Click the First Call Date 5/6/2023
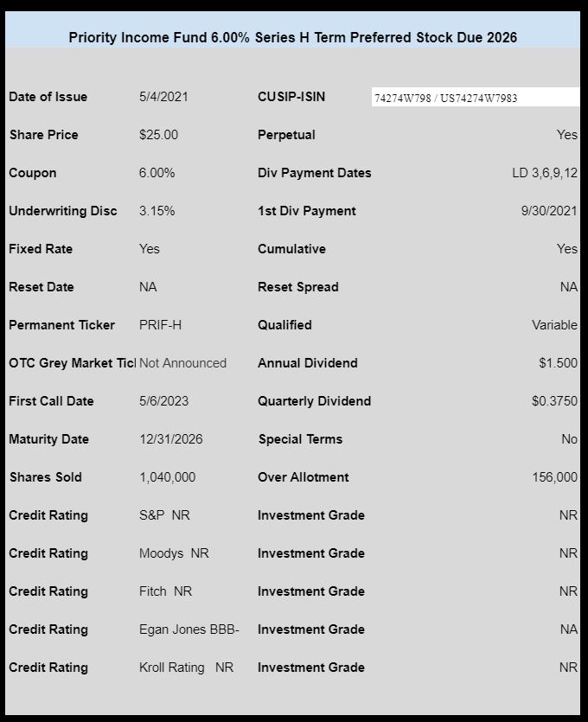Viewport: 588px width, 722px height. 164,401
